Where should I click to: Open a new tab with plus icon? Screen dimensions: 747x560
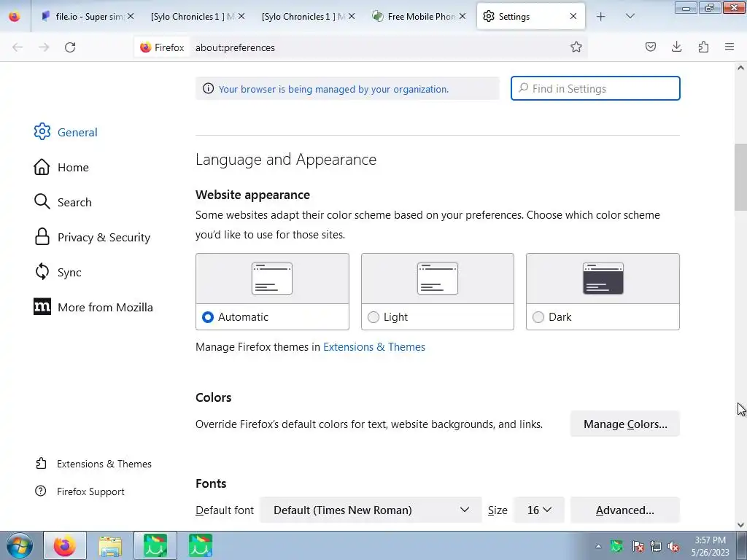(601, 17)
